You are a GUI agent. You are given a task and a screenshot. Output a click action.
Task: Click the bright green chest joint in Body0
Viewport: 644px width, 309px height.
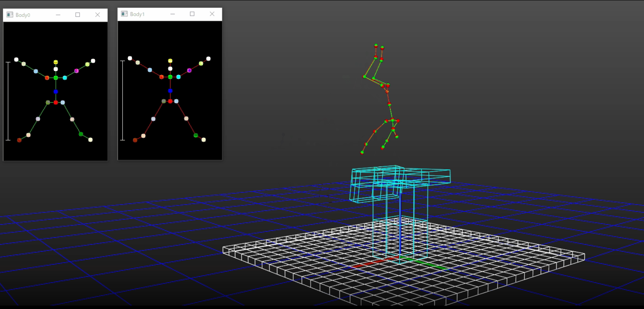56,78
